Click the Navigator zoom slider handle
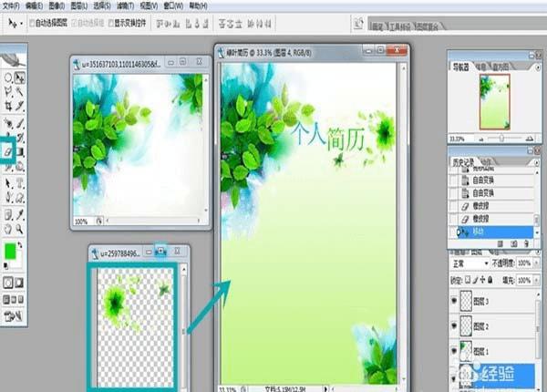 pyautogui.click(x=501, y=139)
